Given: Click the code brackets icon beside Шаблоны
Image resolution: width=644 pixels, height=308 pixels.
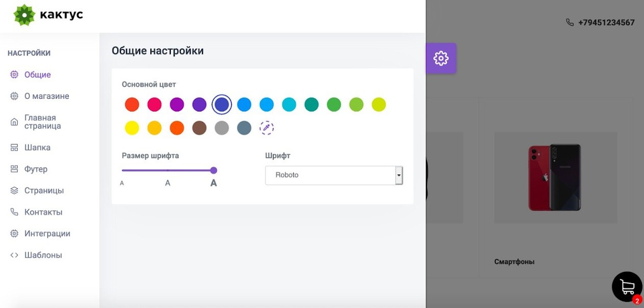Looking at the screenshot, I should pos(14,255).
